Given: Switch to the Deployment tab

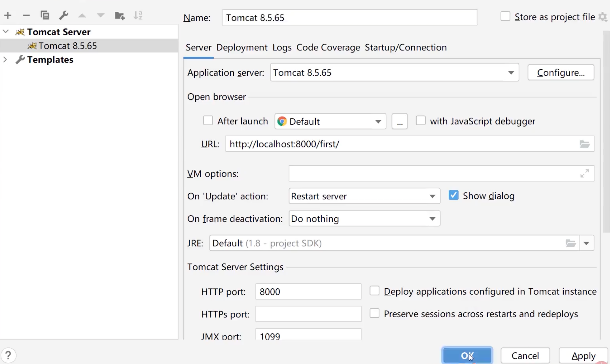Looking at the screenshot, I should point(242,48).
